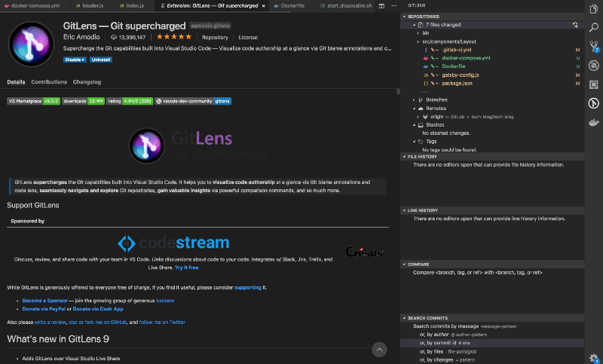The width and height of the screenshot is (603, 364).
Task: Open the Changelog tab of the extension
Action: tap(87, 82)
